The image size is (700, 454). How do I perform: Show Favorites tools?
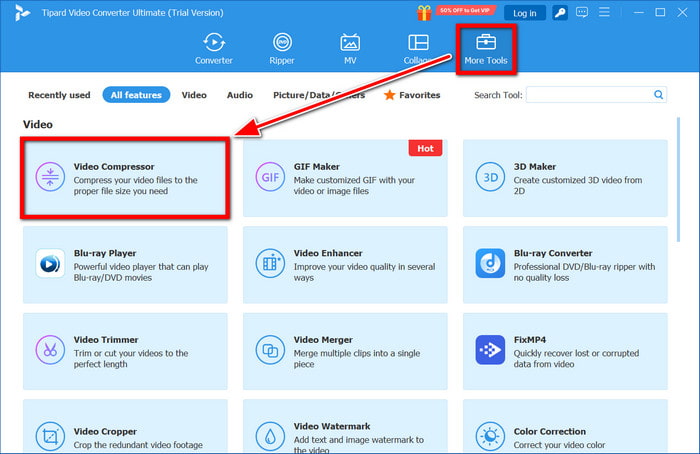tap(412, 95)
